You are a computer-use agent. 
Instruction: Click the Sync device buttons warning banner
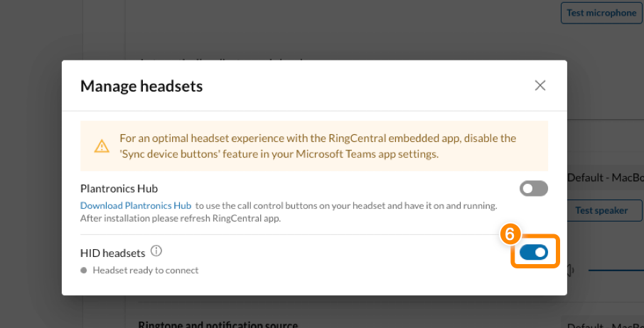click(314, 146)
